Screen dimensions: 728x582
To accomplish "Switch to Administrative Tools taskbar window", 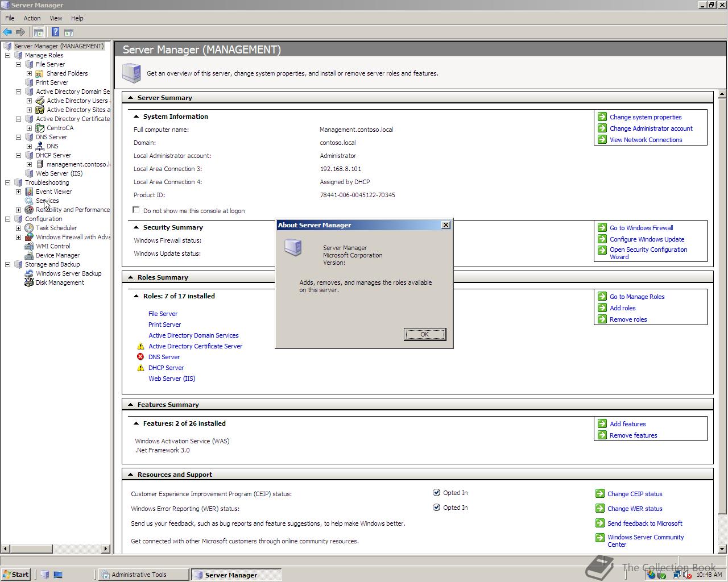I will [x=144, y=575].
